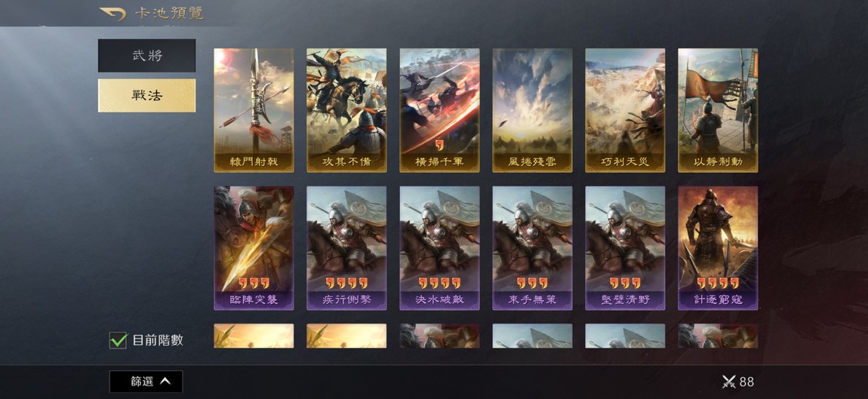Click the crossed swords icon beside 88
This screenshot has height=399, width=868.
pos(728,382)
